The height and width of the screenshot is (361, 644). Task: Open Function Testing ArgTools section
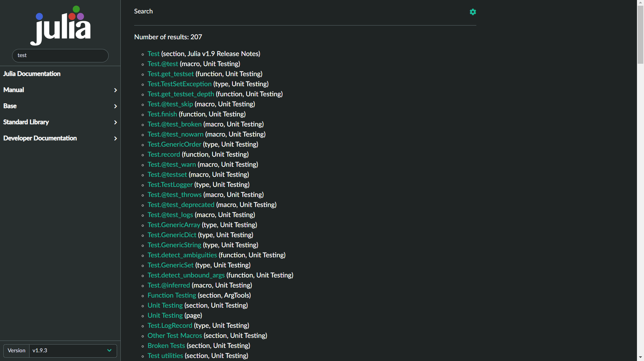tap(172, 296)
